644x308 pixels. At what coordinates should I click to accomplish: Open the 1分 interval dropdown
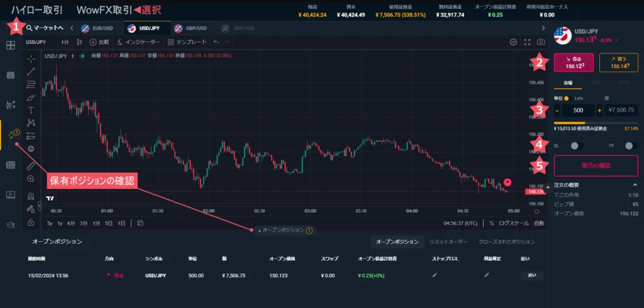[x=65, y=42]
